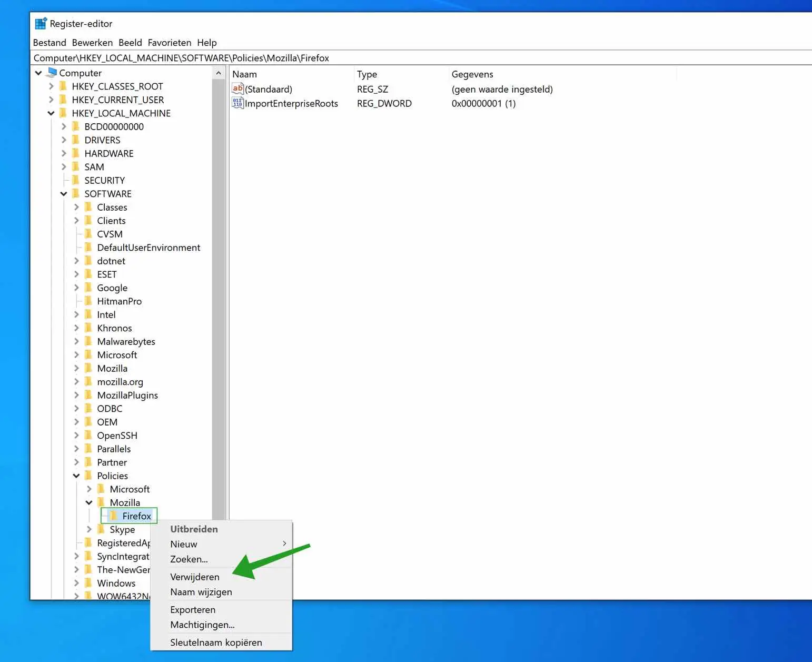812x662 pixels.
Task: Click the HARDWARE folder icon
Action: pos(76,153)
